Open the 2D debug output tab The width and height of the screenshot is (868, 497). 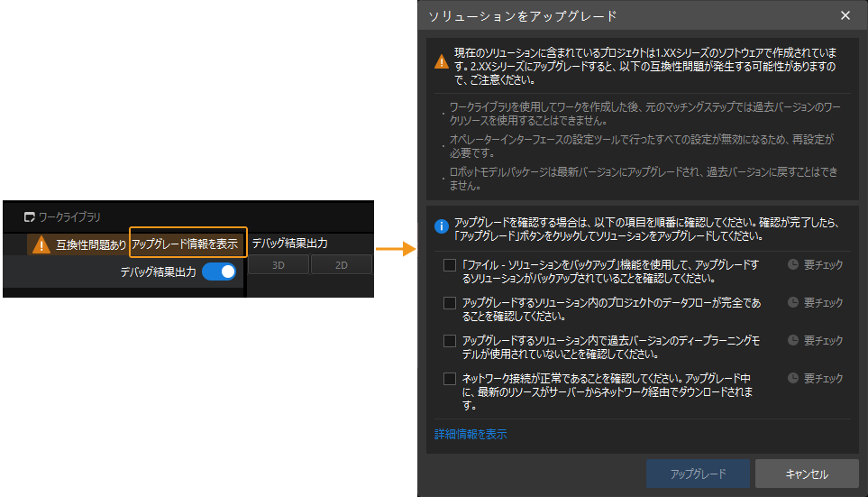click(x=341, y=265)
